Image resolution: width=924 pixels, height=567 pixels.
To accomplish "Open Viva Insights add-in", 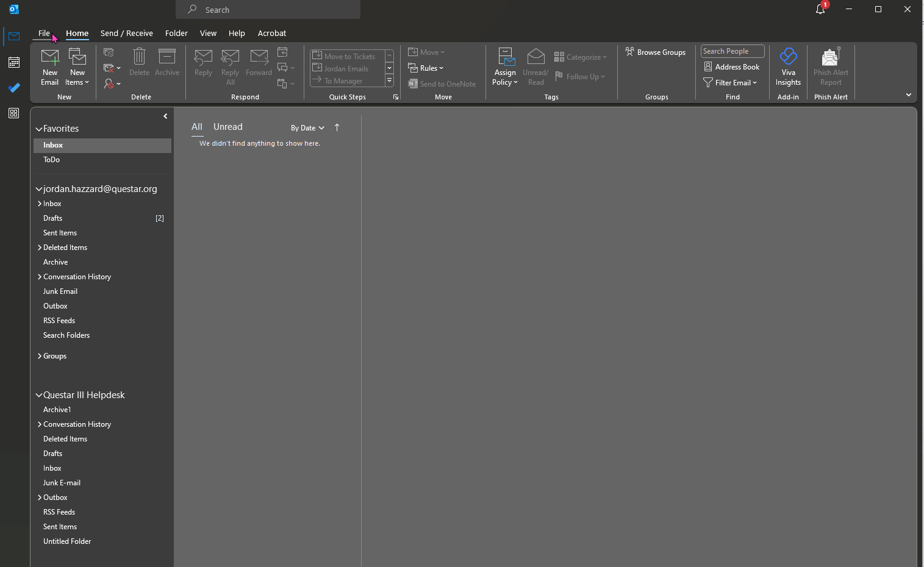I will tap(788, 67).
